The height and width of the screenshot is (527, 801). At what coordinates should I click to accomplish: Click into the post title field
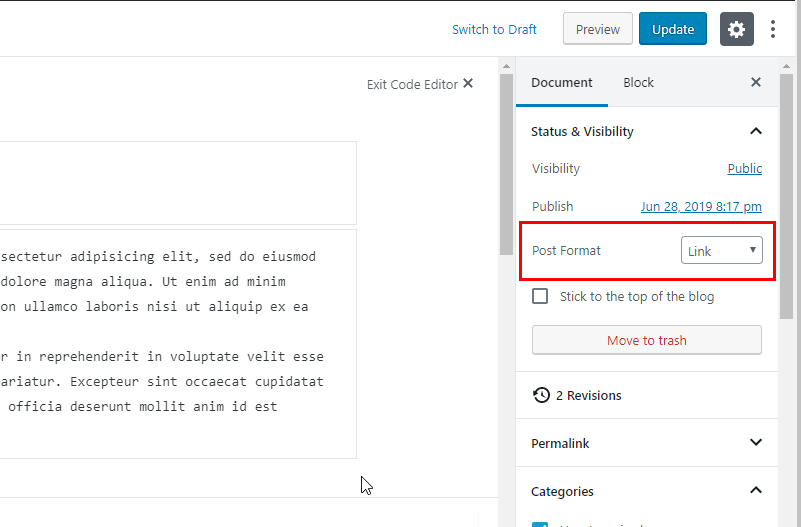178,183
